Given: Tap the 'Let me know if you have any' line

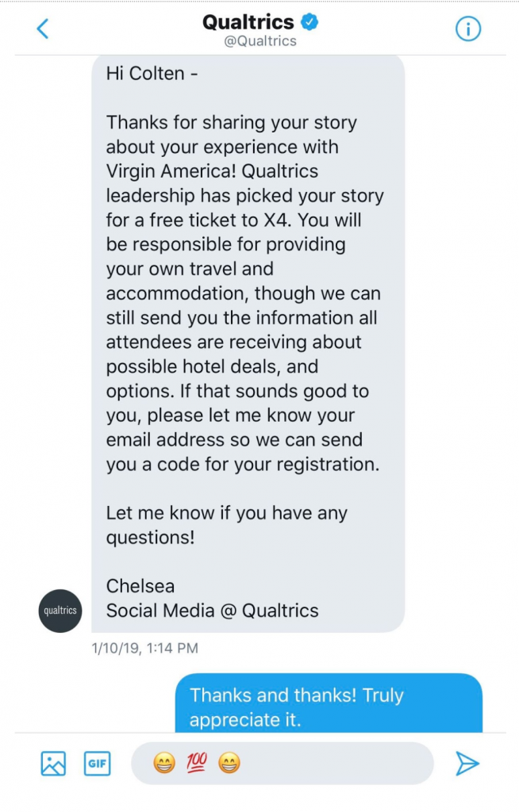Looking at the screenshot, I should point(227,513).
